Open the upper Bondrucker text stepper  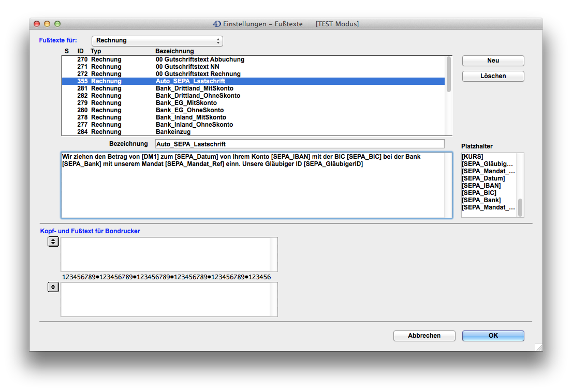[53, 242]
